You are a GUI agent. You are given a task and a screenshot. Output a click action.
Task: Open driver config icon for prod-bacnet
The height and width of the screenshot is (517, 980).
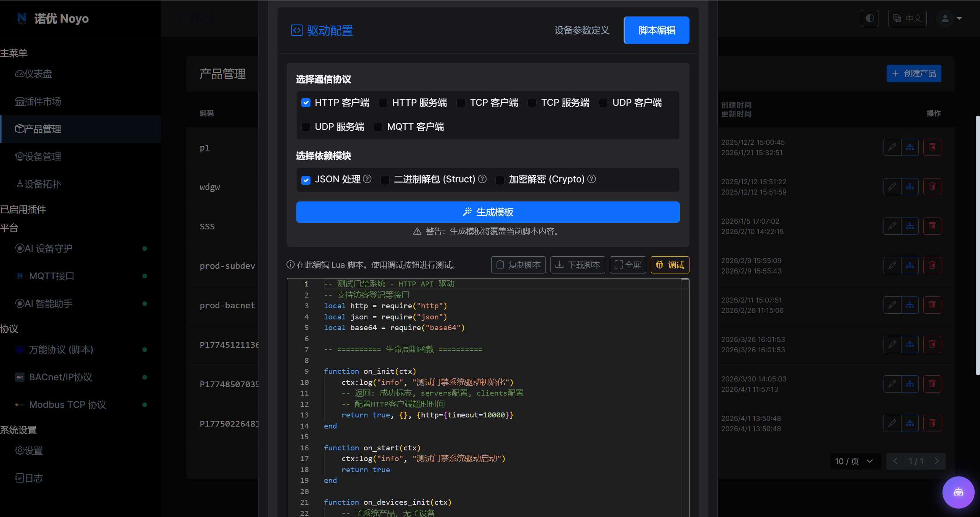(x=910, y=305)
